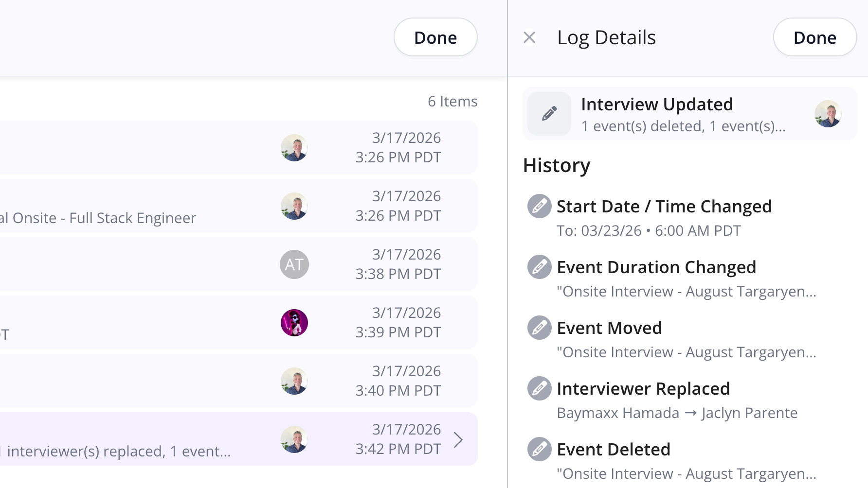Click the avatar on the first 3:26 PM row

(294, 148)
